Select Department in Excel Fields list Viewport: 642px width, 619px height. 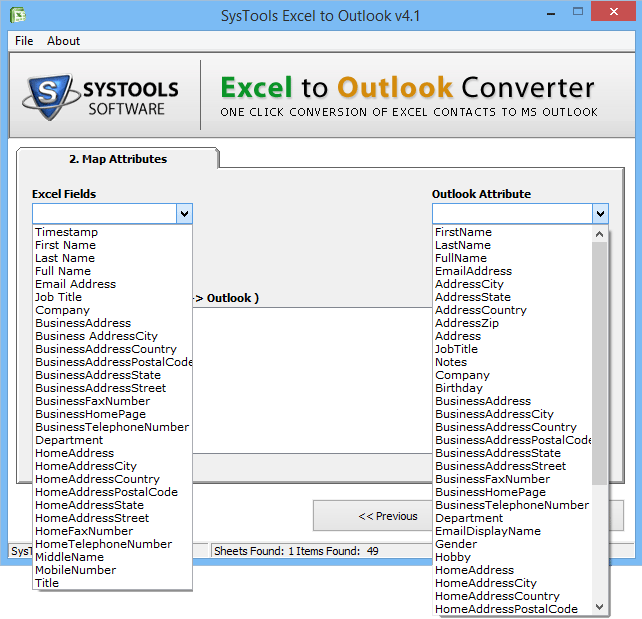pyautogui.click(x=112, y=440)
